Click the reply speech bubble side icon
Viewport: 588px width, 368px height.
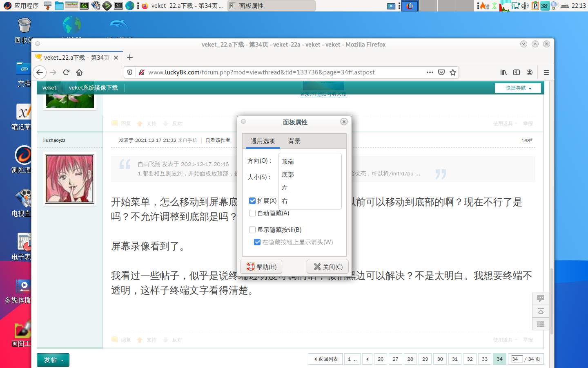point(541,298)
